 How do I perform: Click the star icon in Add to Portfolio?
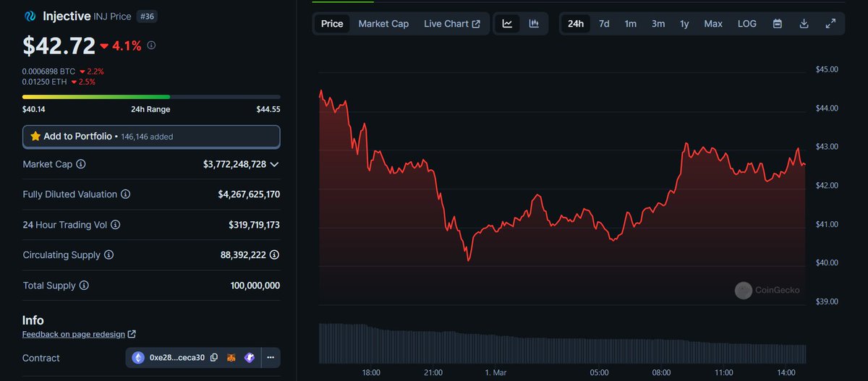35,136
